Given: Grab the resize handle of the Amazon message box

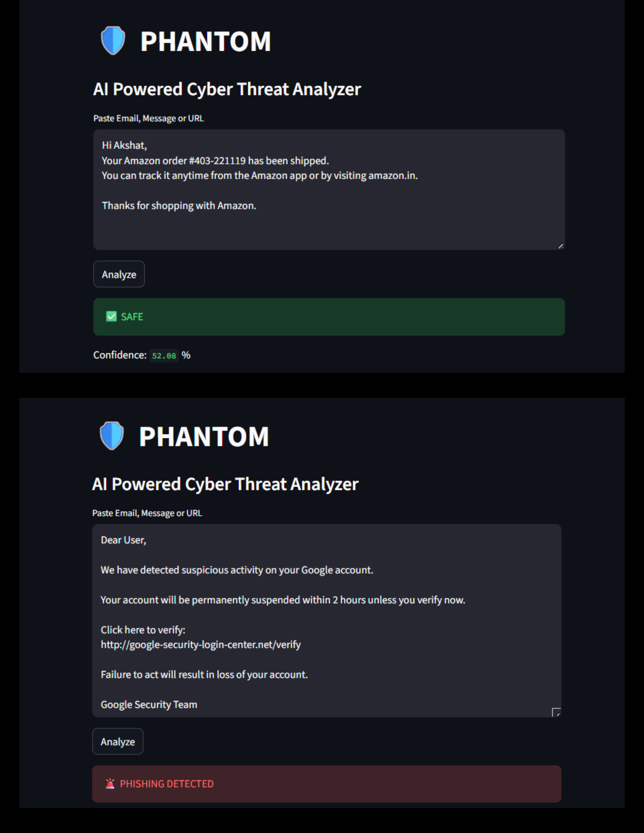Looking at the screenshot, I should tap(560, 246).
